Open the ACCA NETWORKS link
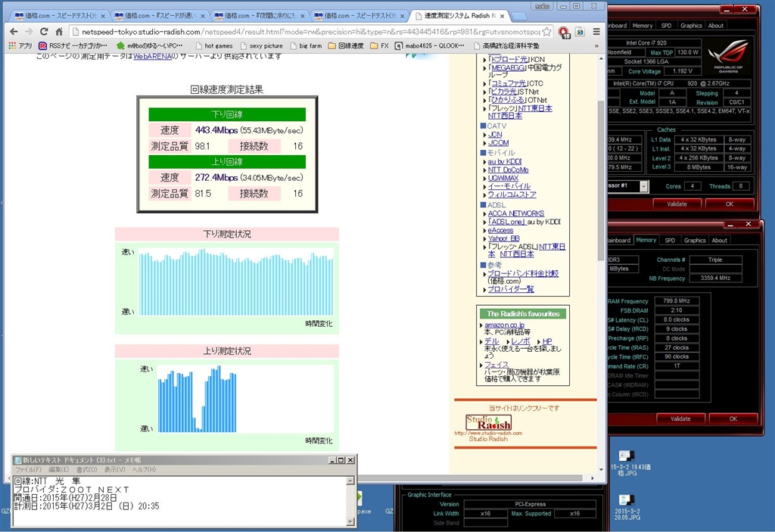 pos(516,213)
